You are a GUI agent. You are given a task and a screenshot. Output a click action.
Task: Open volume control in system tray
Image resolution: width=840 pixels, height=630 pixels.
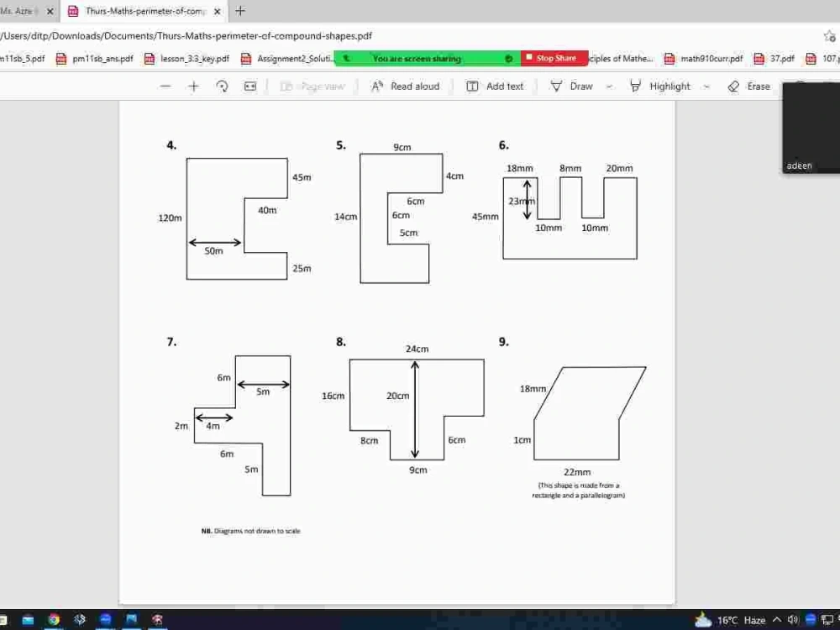point(794,620)
